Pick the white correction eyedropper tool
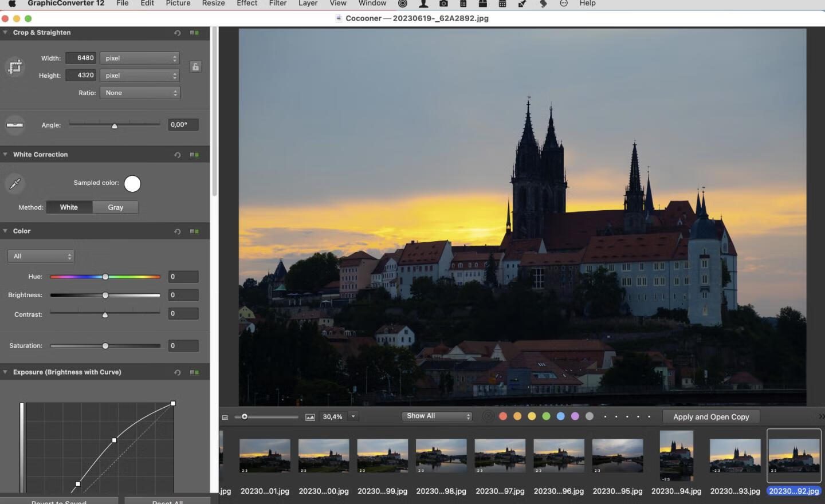825x504 pixels. tap(15, 183)
